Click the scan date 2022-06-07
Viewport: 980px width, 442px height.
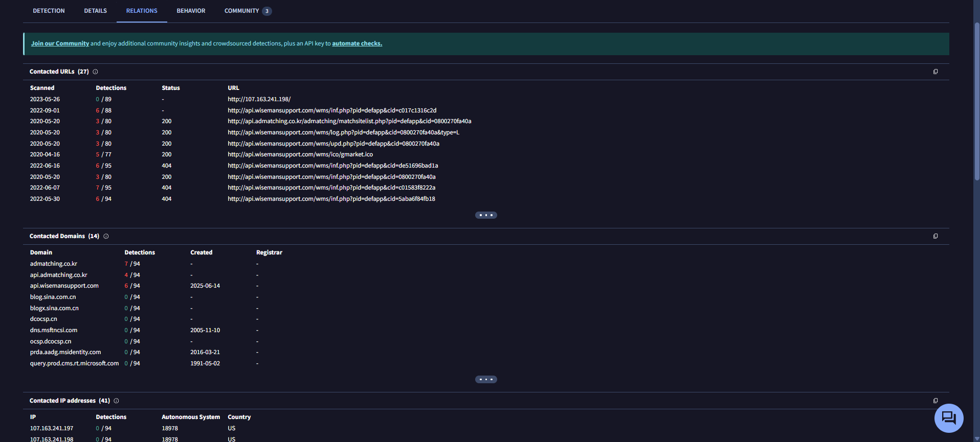tap(44, 188)
